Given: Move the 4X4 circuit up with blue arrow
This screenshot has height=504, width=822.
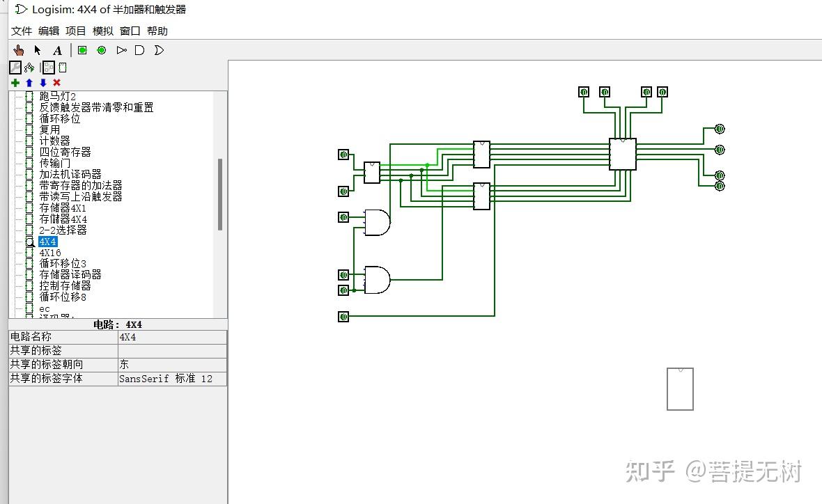Looking at the screenshot, I should point(29,83).
